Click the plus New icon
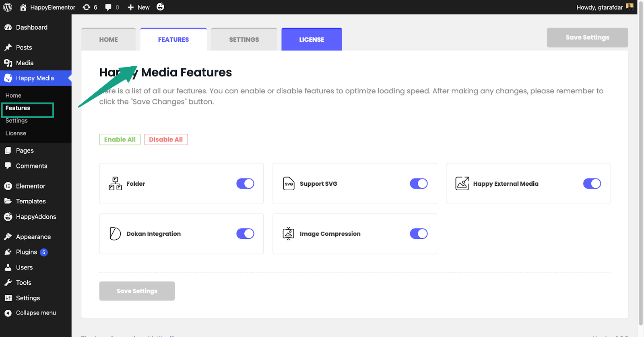This screenshot has width=644, height=337. [130, 7]
